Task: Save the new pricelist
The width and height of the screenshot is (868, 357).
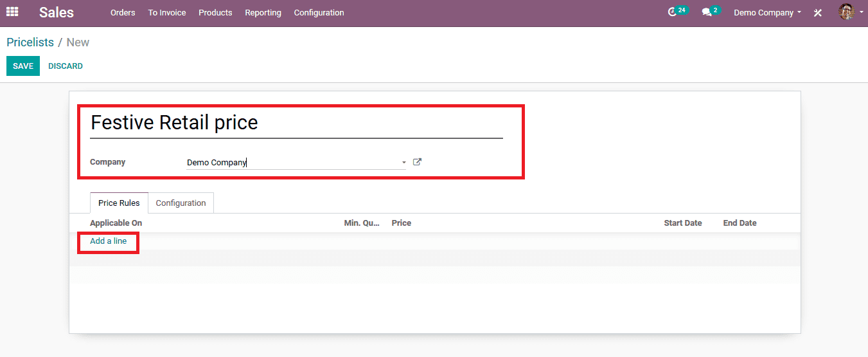Action: pyautogui.click(x=23, y=66)
